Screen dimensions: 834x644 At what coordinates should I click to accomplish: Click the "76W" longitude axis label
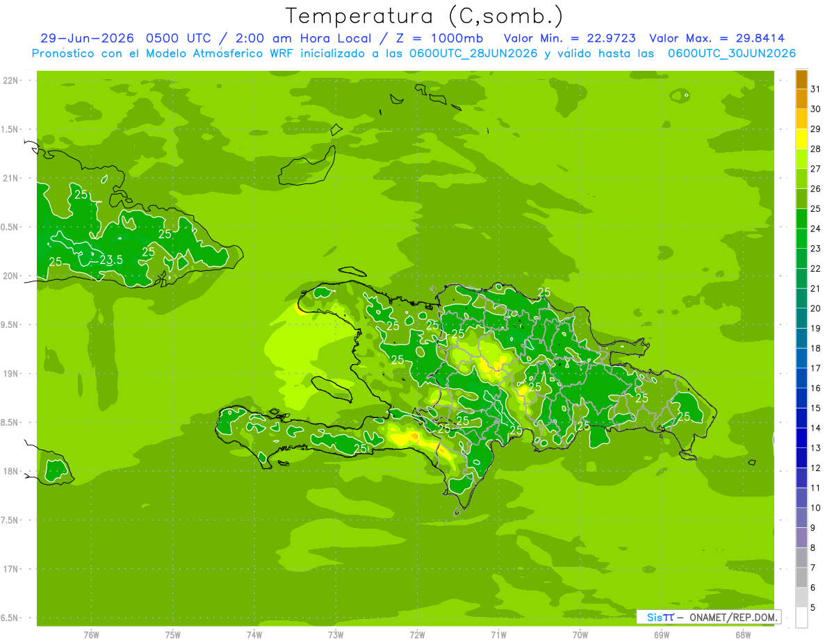[91, 635]
